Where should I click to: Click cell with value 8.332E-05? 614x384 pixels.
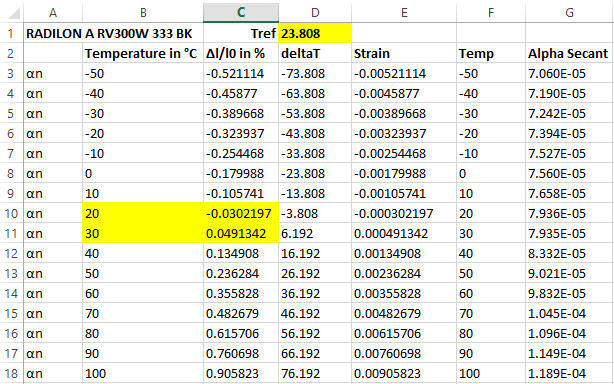[570, 253]
